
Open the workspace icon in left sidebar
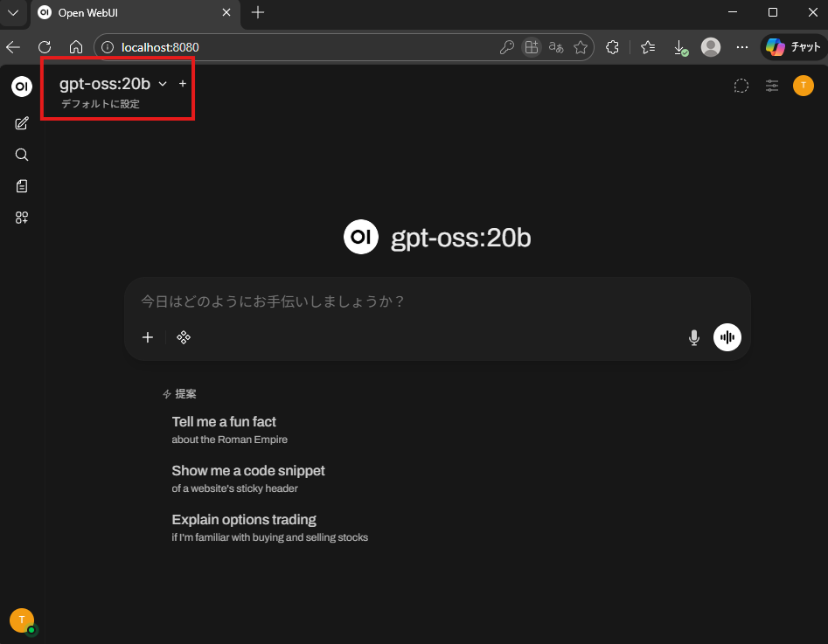tap(22, 218)
